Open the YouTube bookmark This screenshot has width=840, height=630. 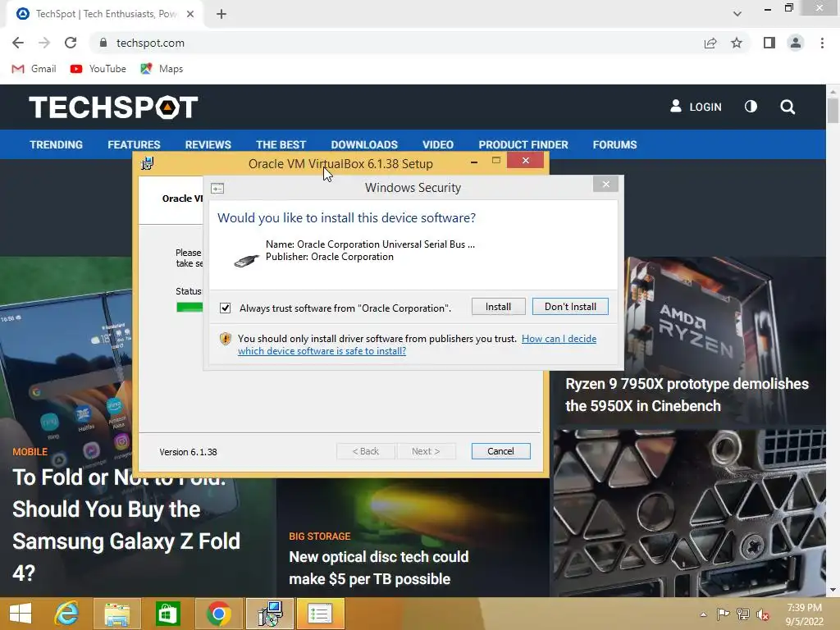click(98, 69)
